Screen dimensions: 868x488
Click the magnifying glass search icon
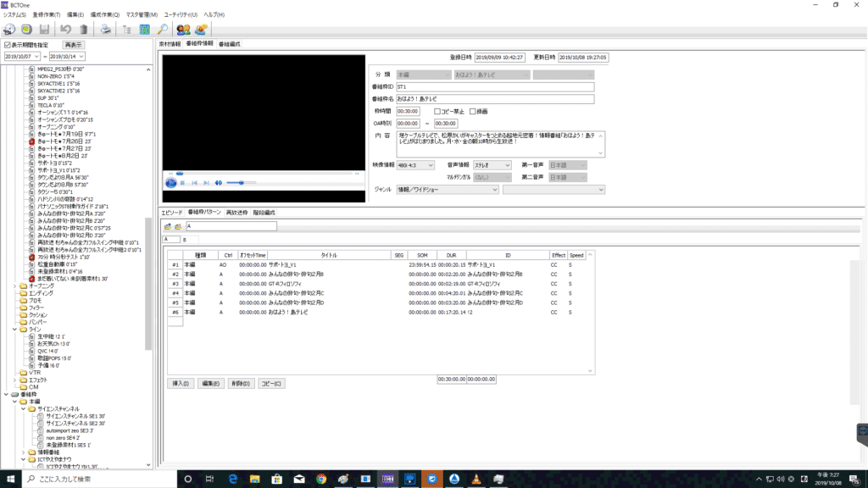click(x=162, y=30)
